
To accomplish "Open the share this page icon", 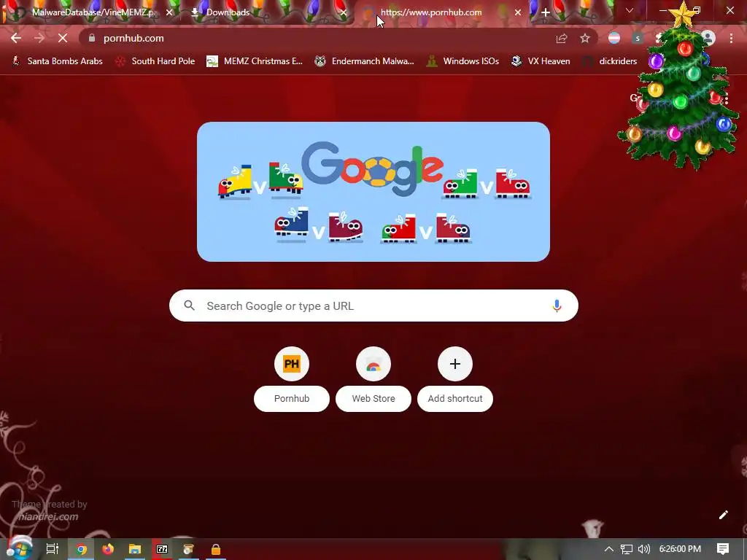I will coord(562,39).
